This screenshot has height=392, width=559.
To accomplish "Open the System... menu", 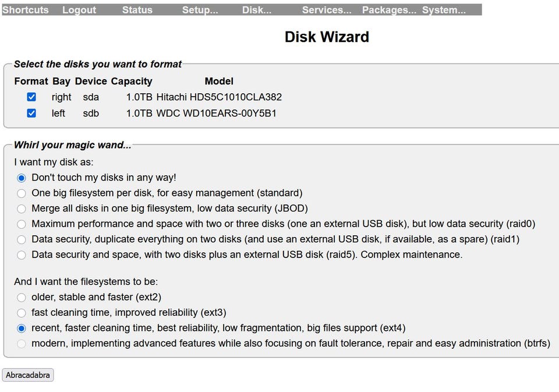I will pos(444,10).
